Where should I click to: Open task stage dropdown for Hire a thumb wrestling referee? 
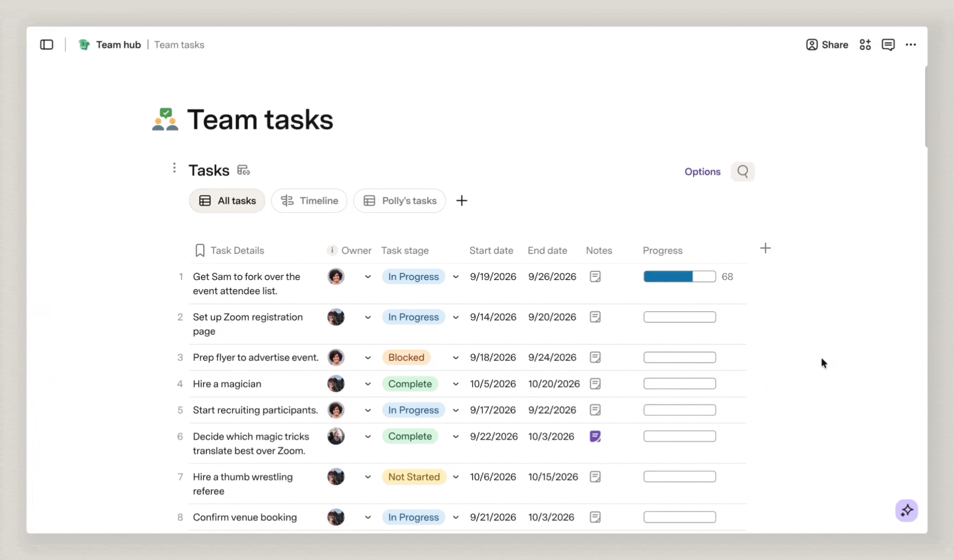tap(455, 477)
